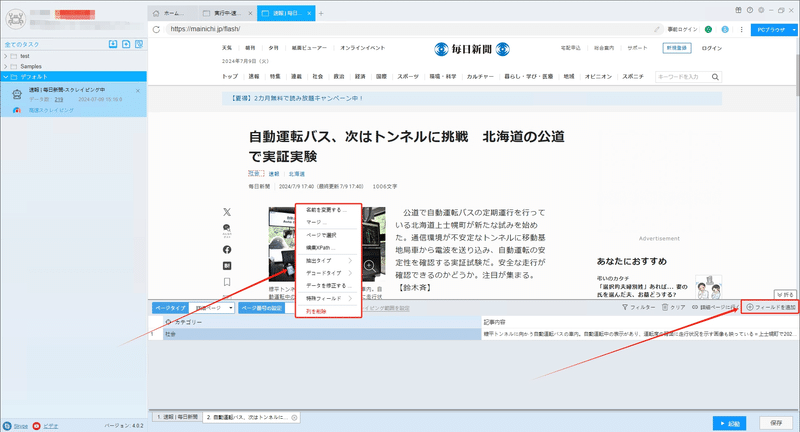Share the article on X

(227, 212)
